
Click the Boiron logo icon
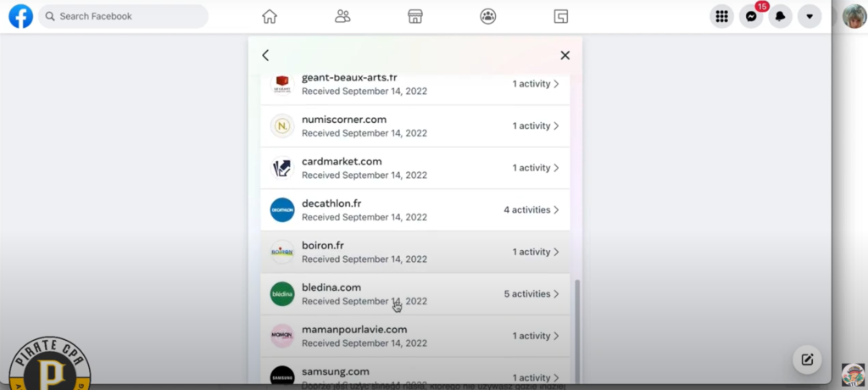(282, 252)
